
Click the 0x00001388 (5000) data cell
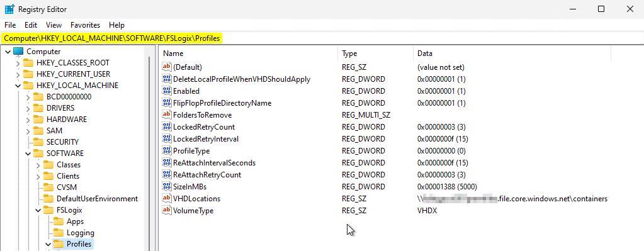[x=447, y=187]
